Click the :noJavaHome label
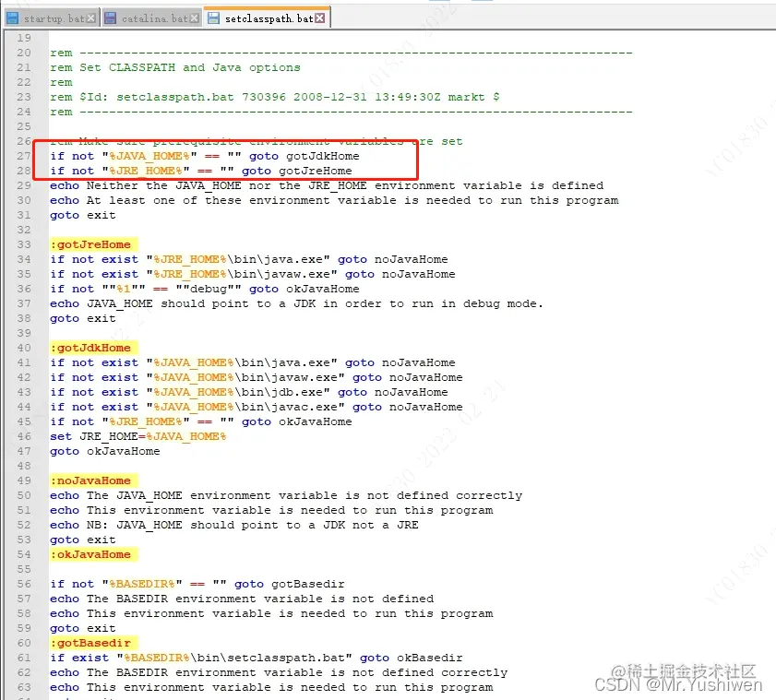The height and width of the screenshot is (700, 776). (x=93, y=481)
